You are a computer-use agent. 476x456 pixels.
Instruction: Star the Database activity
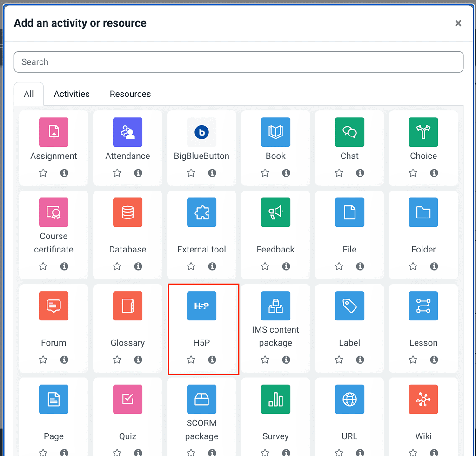pyautogui.click(x=117, y=266)
